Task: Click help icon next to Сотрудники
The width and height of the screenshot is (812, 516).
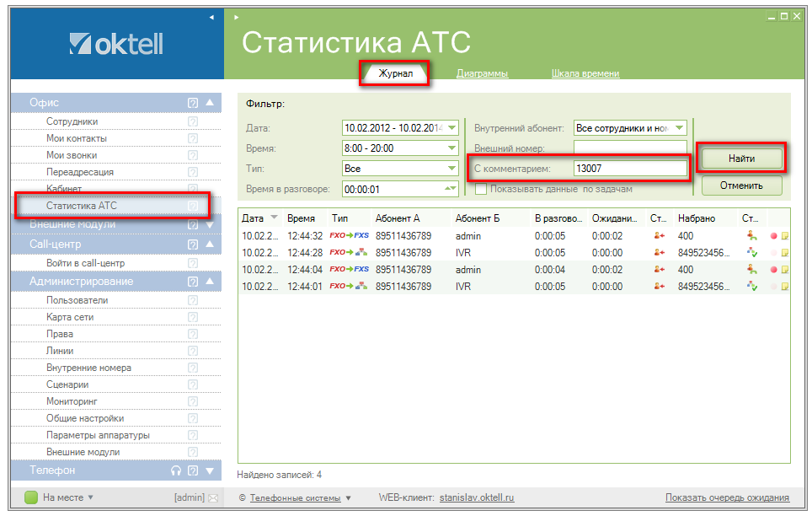Action: click(x=193, y=121)
